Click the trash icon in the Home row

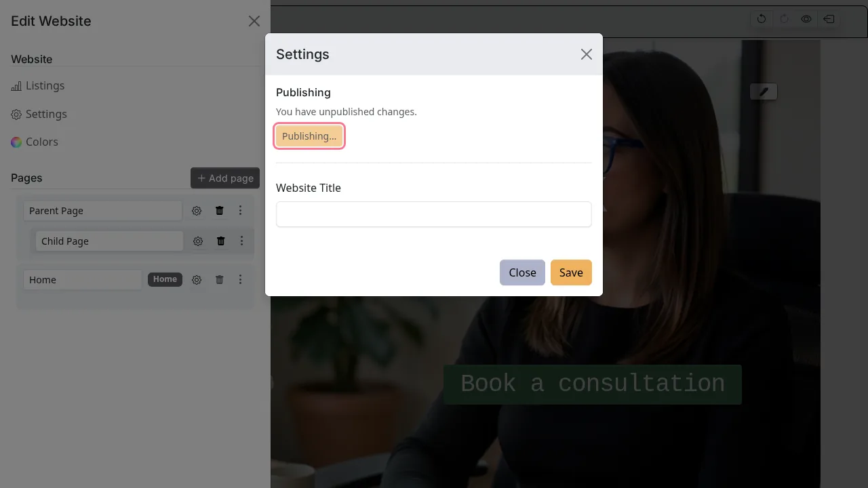tap(220, 280)
